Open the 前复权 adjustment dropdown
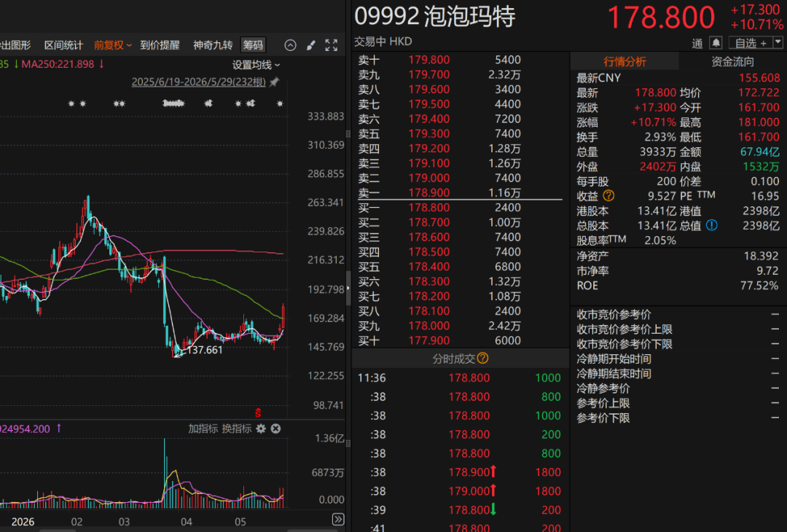The image size is (787, 532). [x=113, y=45]
